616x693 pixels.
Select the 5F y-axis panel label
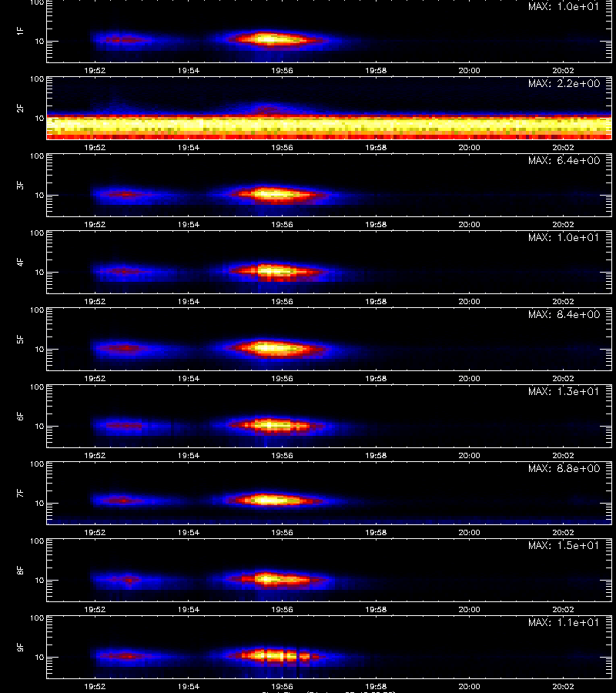(20, 340)
